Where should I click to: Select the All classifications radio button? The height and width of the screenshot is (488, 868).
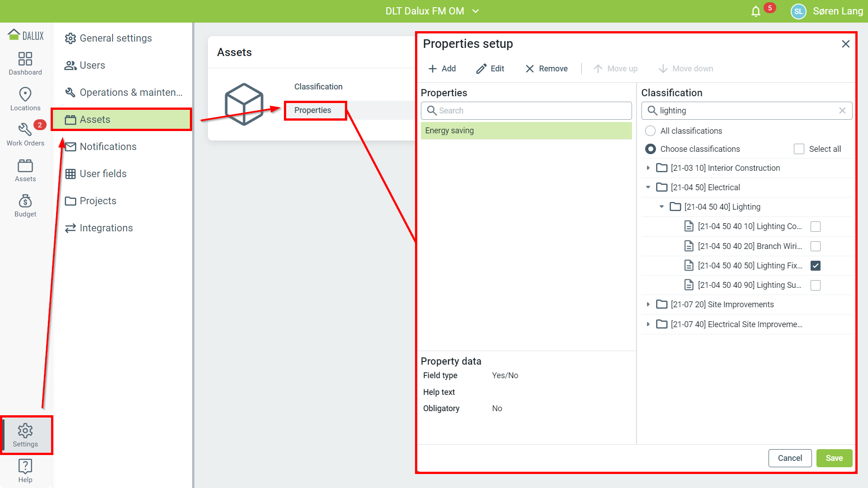coord(651,131)
